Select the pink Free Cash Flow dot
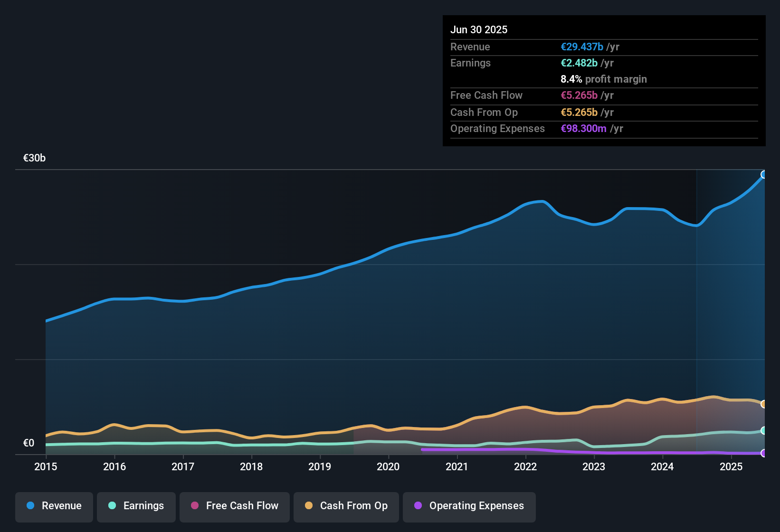780x532 pixels. click(x=194, y=506)
